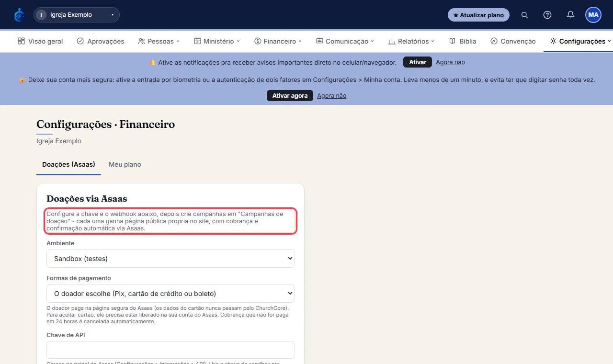This screenshot has width=613, height=364.
Task: Open Aprovações in the navigation bar
Action: coord(101,41)
